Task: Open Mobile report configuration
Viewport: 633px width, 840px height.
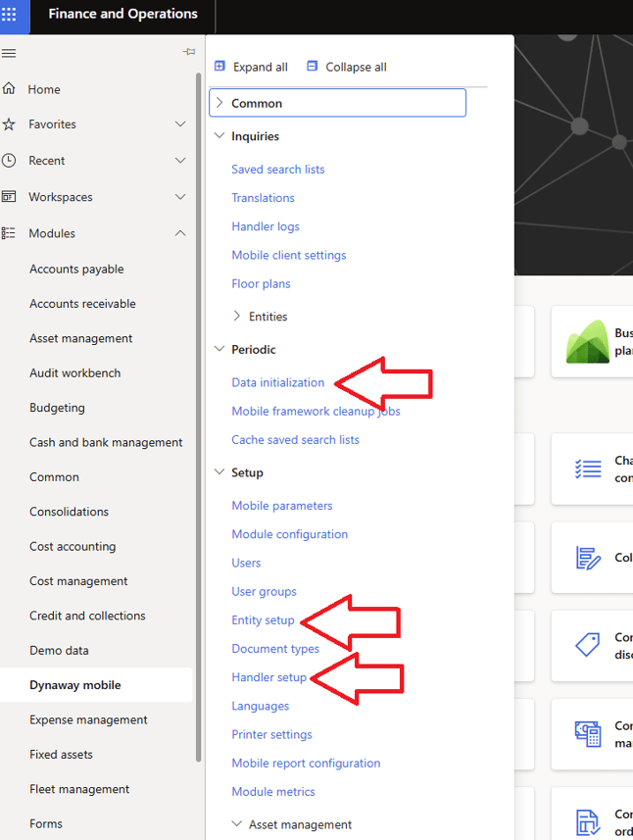Action: point(306,764)
